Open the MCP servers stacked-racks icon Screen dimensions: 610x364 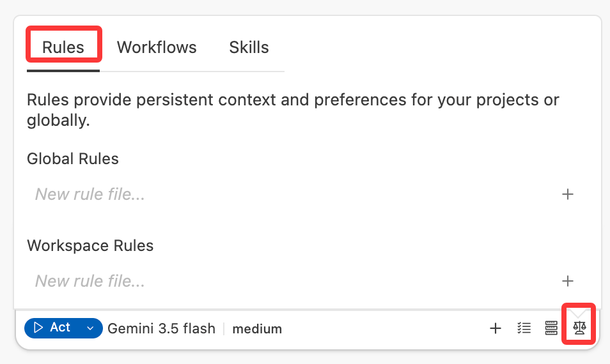[551, 328]
